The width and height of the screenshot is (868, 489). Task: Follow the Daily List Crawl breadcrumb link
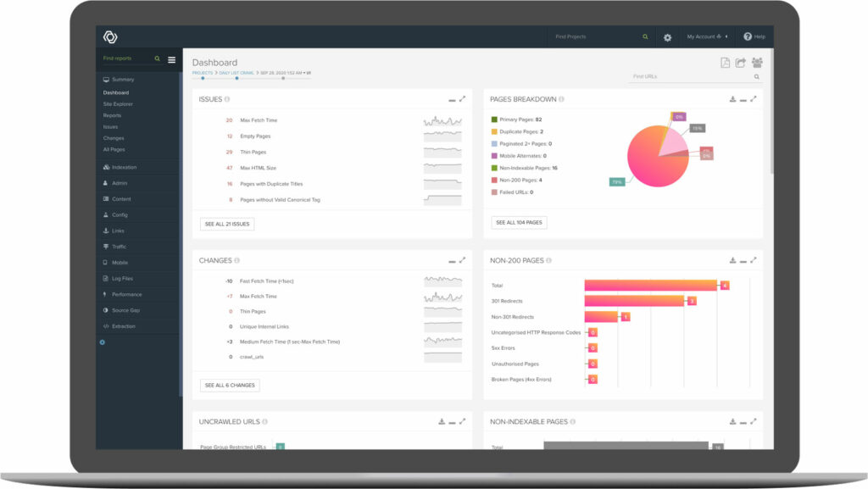(236, 73)
